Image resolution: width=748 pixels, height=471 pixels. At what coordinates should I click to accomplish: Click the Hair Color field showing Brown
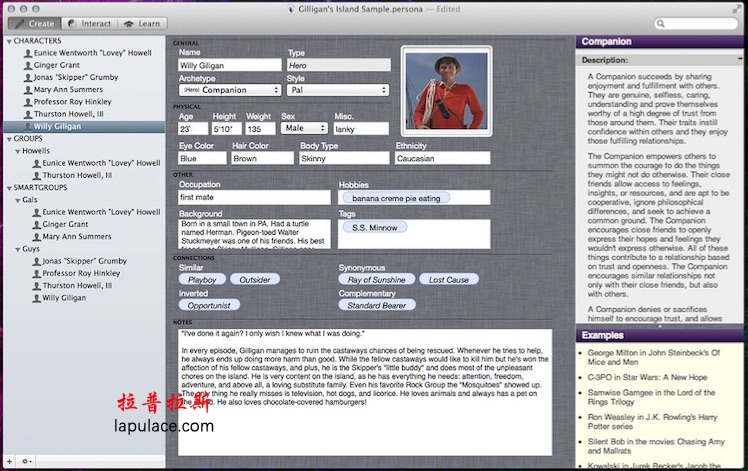pos(262,158)
